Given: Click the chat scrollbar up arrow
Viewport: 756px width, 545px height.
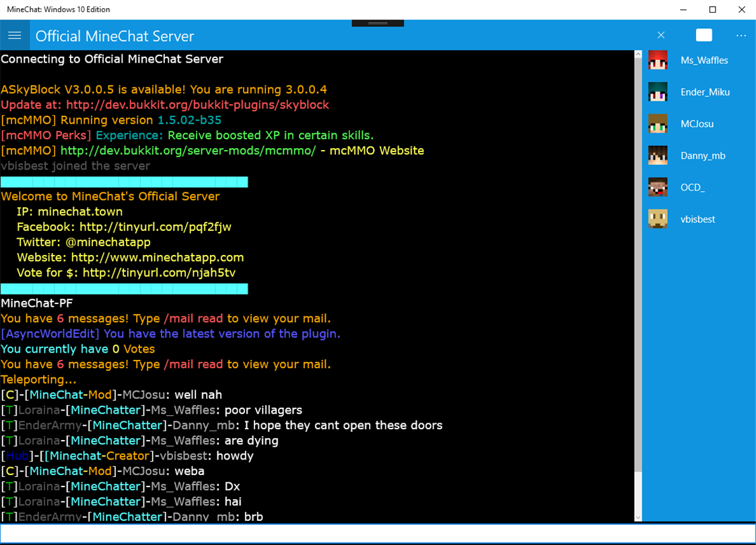Looking at the screenshot, I should point(638,54).
